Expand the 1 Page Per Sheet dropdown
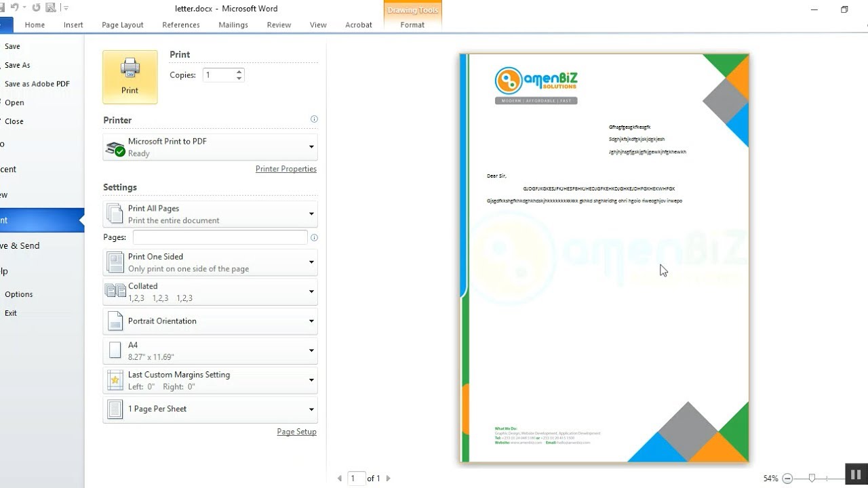The width and height of the screenshot is (868, 488). (x=311, y=409)
